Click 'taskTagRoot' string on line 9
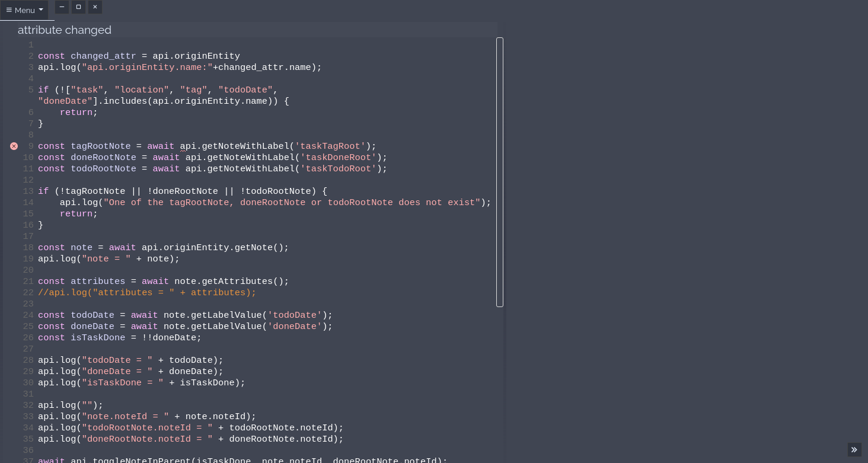 [330, 146]
